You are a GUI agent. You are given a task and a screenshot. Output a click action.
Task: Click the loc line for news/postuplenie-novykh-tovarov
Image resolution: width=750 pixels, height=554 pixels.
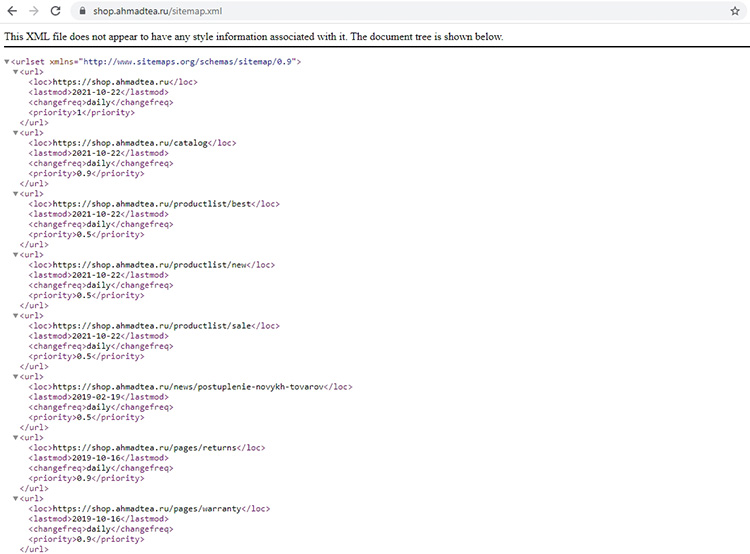tap(190, 387)
